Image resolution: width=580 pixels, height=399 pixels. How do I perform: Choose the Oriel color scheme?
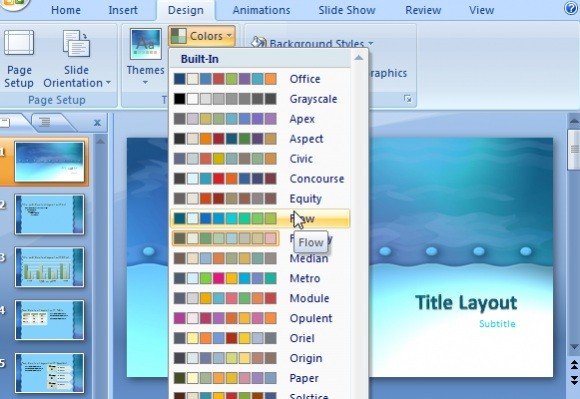260,338
